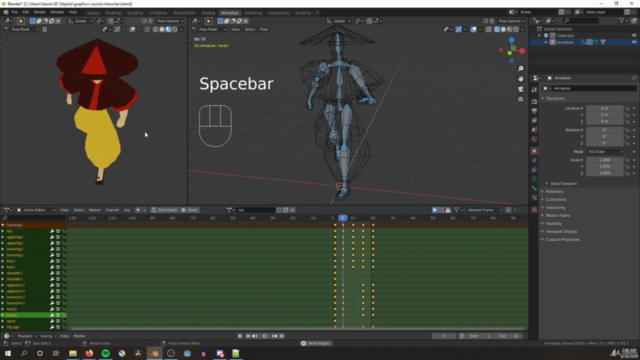This screenshot has width=640, height=360.
Task: Open the Action Editor mode dropdown
Action: pyautogui.click(x=36, y=210)
